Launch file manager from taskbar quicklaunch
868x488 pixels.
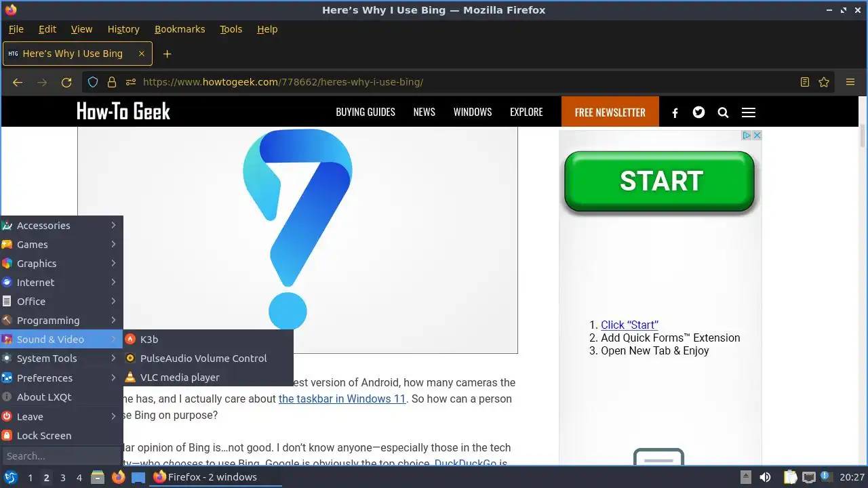[x=97, y=477]
